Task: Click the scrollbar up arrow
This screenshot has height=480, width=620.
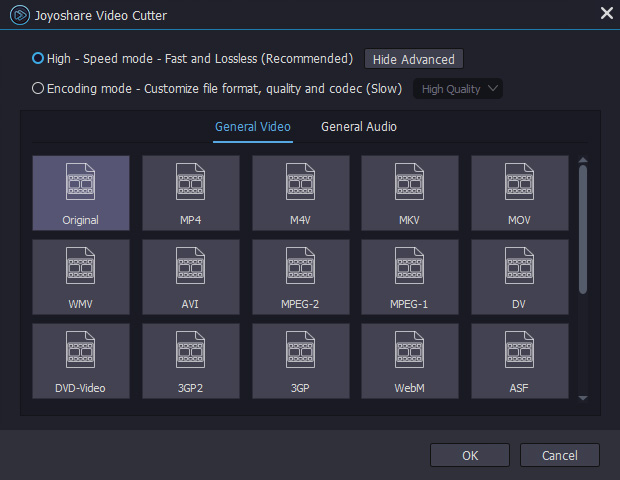Action: tap(583, 160)
